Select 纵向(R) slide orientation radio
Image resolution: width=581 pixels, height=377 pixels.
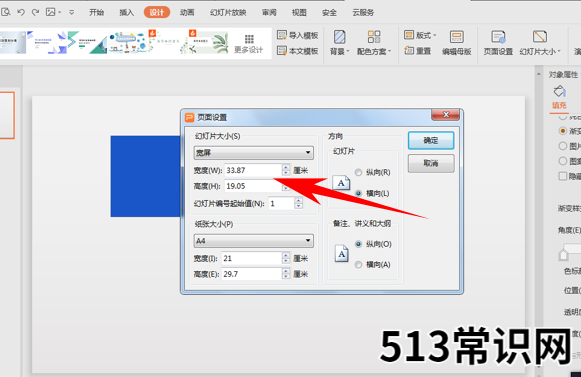tap(358, 172)
